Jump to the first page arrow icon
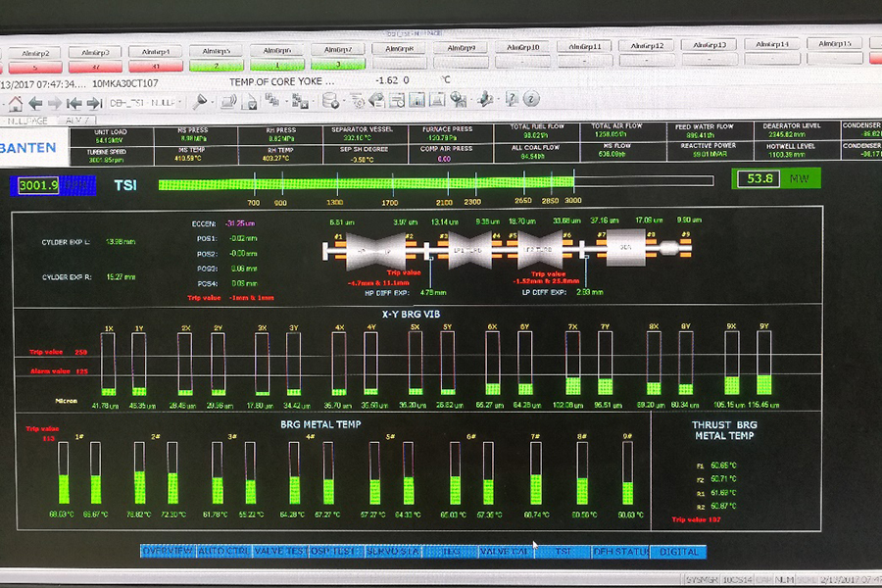This screenshot has width=882, height=588. tap(74, 102)
